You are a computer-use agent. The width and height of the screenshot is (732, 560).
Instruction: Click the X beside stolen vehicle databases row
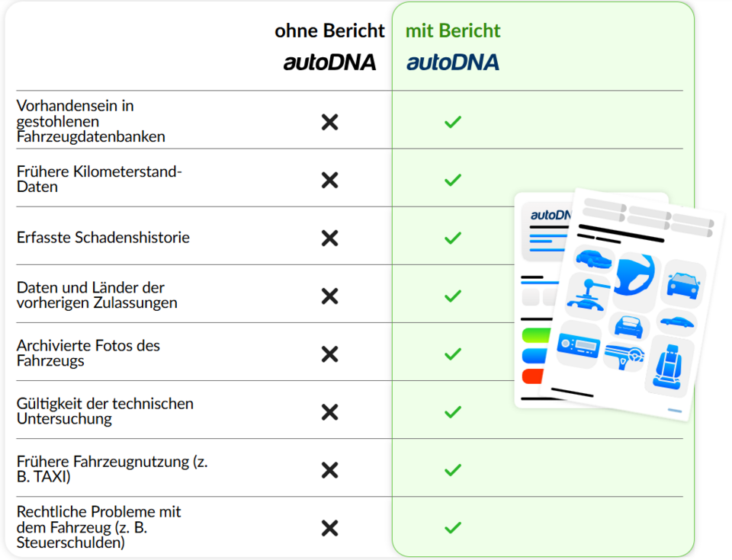(x=329, y=122)
